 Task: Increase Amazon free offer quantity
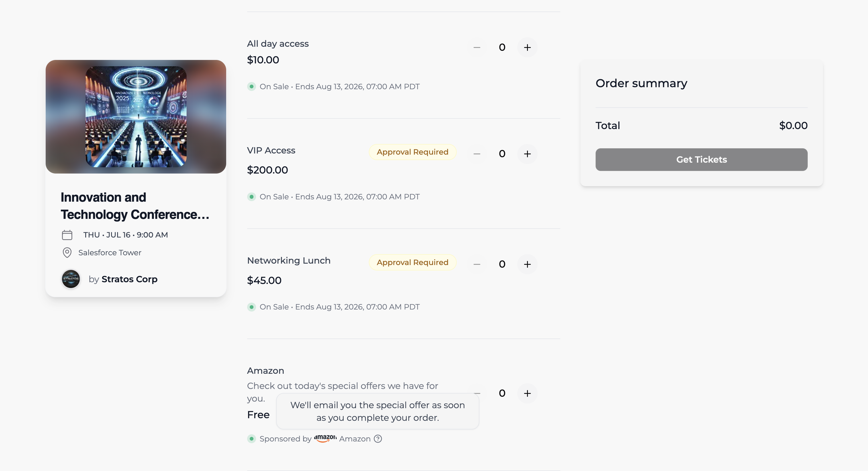527,393
